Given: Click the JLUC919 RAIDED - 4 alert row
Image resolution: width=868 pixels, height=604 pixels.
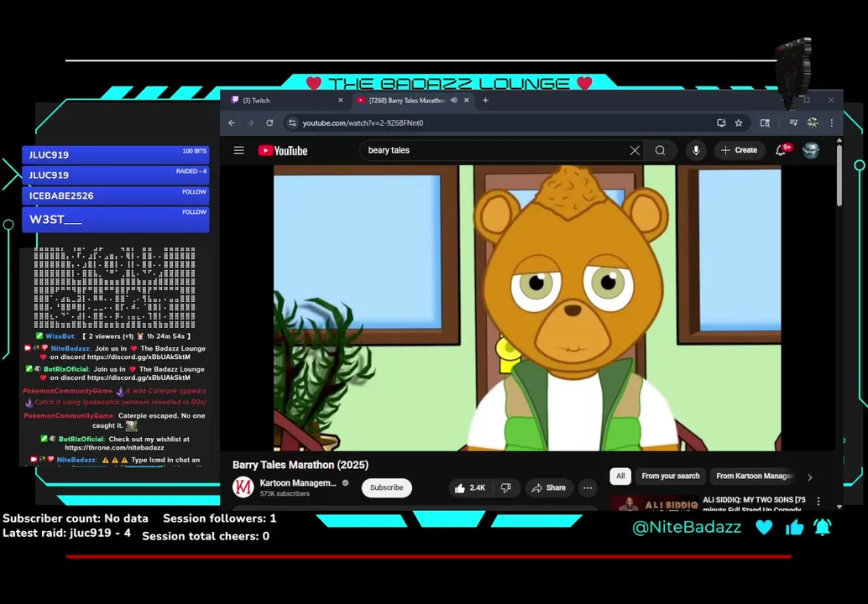Looking at the screenshot, I should click(x=116, y=174).
